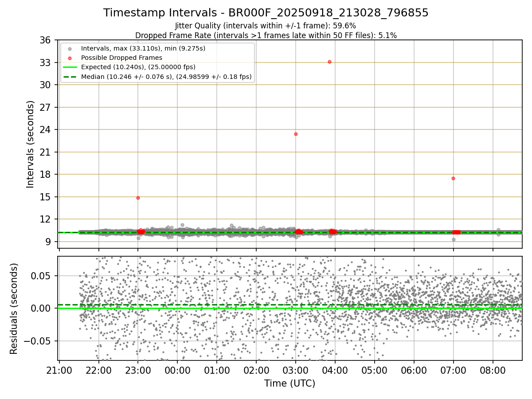Click the 21:00 x-axis tick label
The image size is (532, 399).
tap(59, 370)
